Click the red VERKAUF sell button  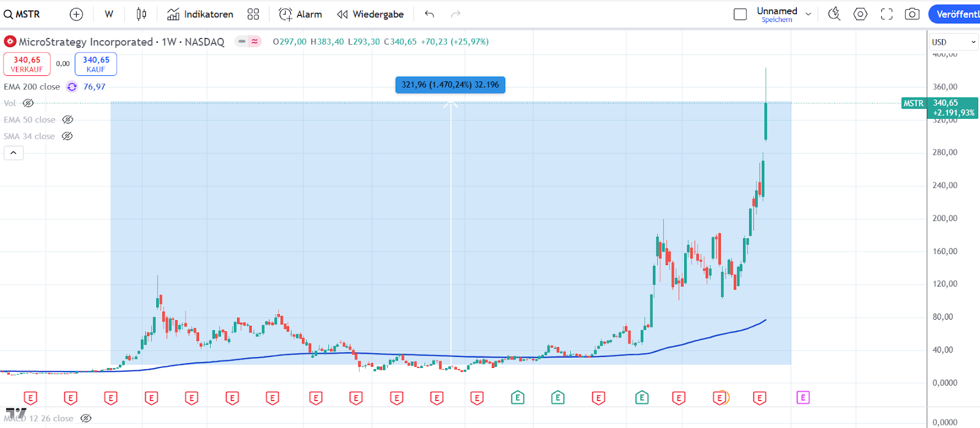pyautogui.click(x=27, y=64)
